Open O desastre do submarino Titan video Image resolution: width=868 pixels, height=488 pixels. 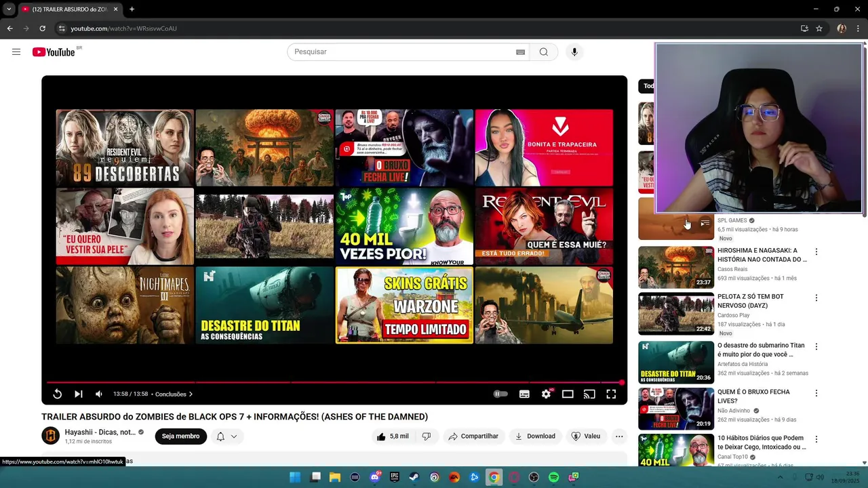[761, 350]
